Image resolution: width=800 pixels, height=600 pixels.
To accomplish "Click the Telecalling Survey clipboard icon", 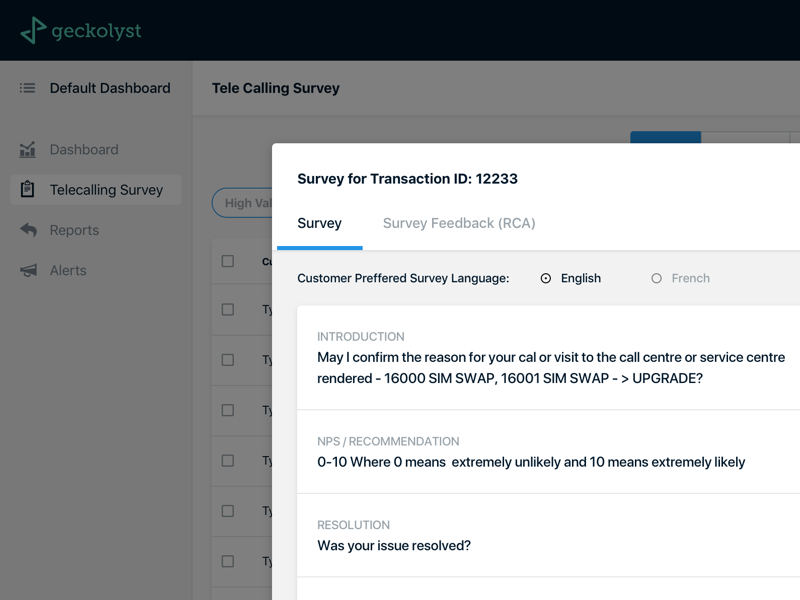I will pos(28,189).
